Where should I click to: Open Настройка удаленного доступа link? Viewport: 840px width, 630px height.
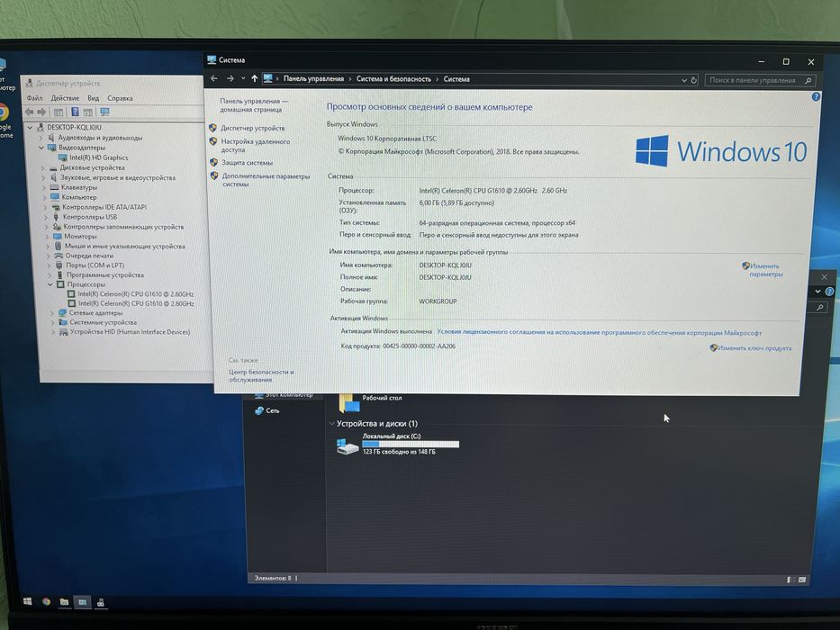(x=255, y=146)
